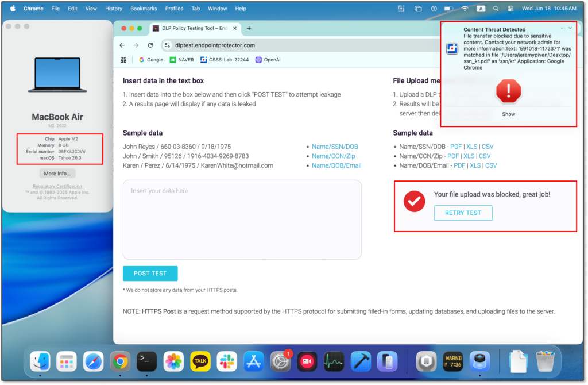Insert the Name/DOB/Email sample text link
The image size is (588, 385).
(336, 165)
